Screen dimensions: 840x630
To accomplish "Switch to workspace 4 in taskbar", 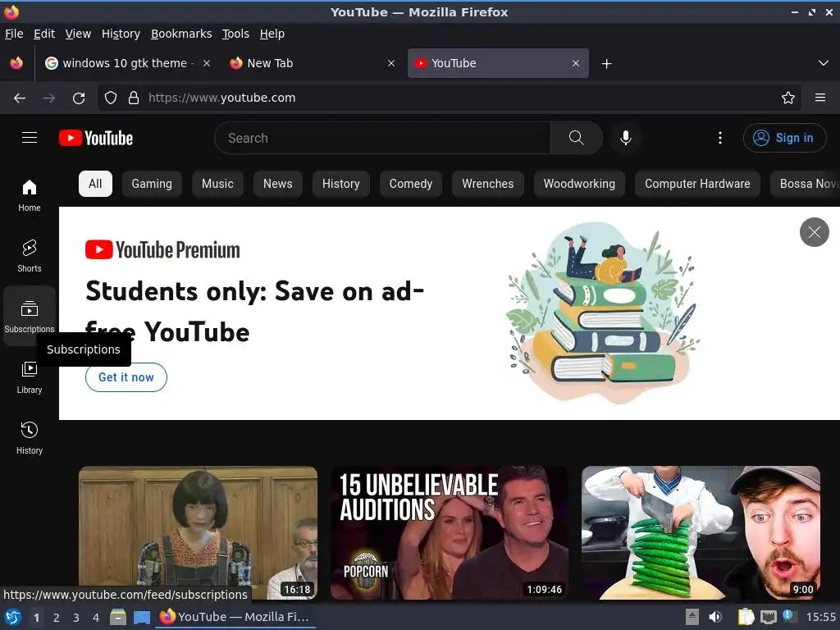I will tap(96, 618).
